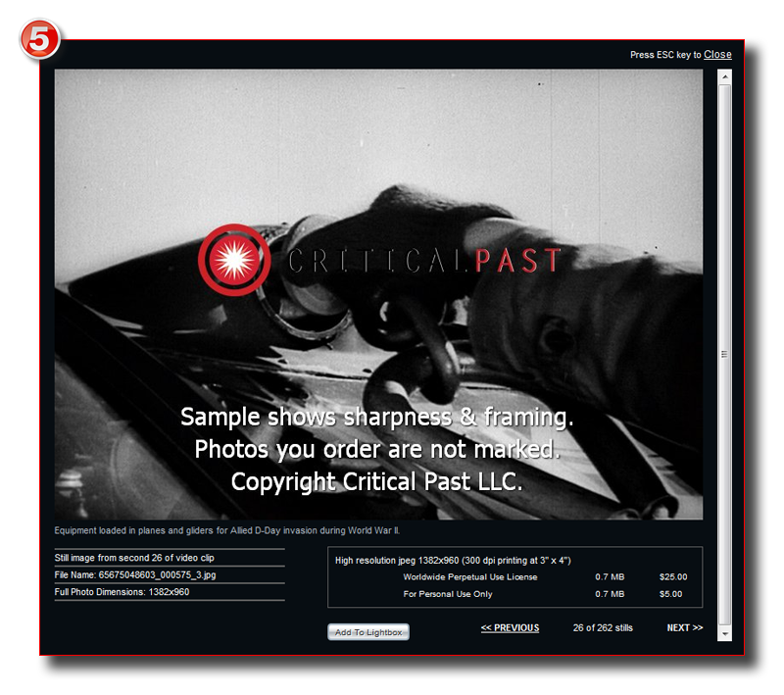
Task: Click the 0.7 MB size for Personal Use
Action: pyautogui.click(x=610, y=594)
